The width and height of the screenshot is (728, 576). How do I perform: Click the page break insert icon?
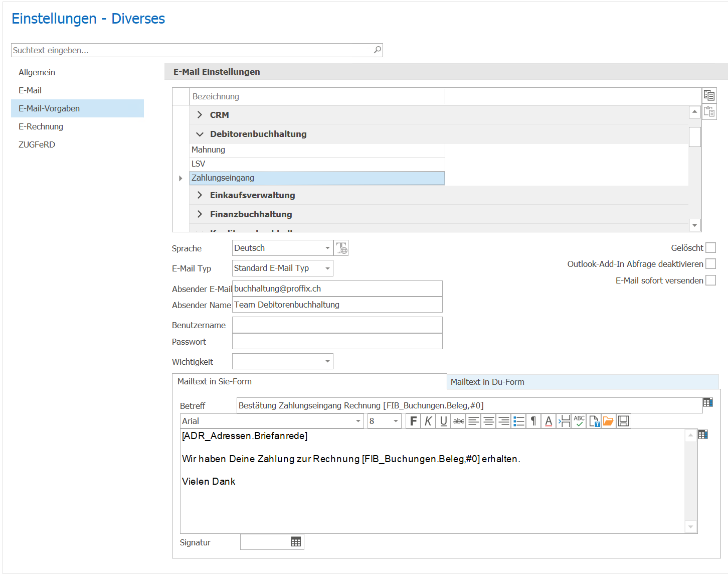pyautogui.click(x=564, y=421)
